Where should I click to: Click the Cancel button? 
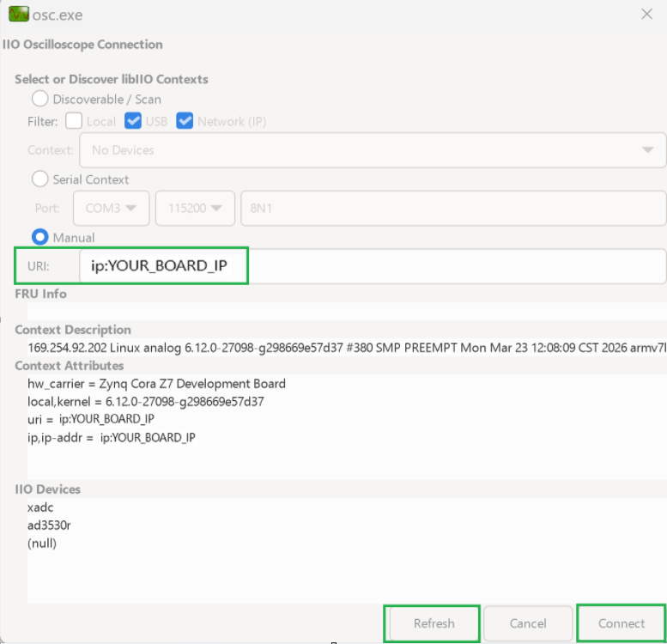(528, 623)
